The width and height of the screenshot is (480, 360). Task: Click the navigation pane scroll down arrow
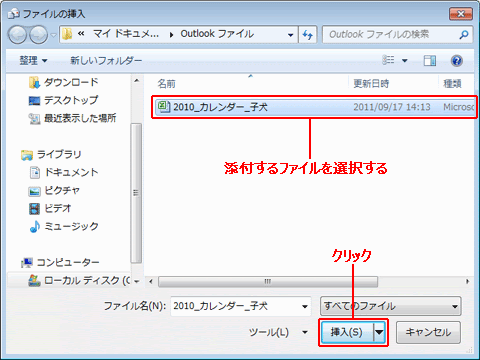point(136,281)
